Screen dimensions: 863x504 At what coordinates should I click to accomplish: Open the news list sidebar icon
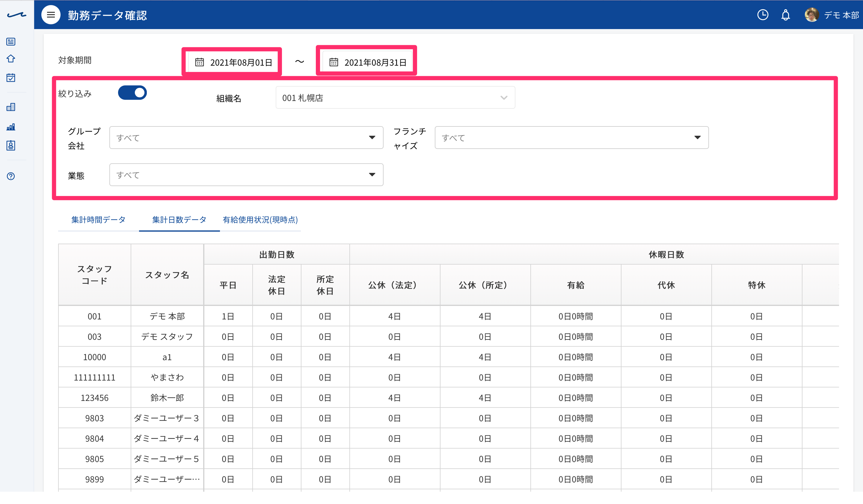(11, 42)
